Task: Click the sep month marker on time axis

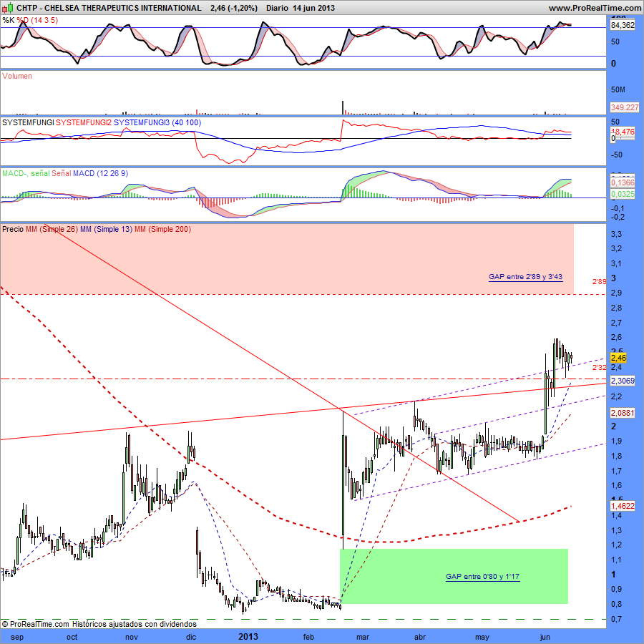Action: point(17,637)
